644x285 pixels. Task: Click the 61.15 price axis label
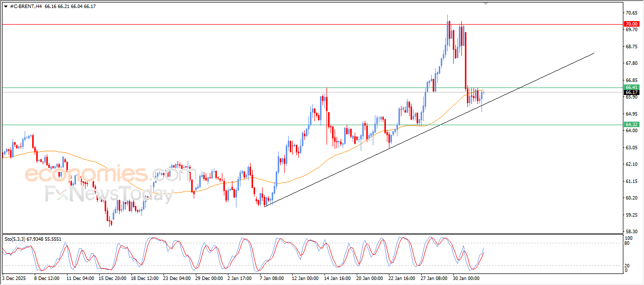pyautogui.click(x=631, y=181)
